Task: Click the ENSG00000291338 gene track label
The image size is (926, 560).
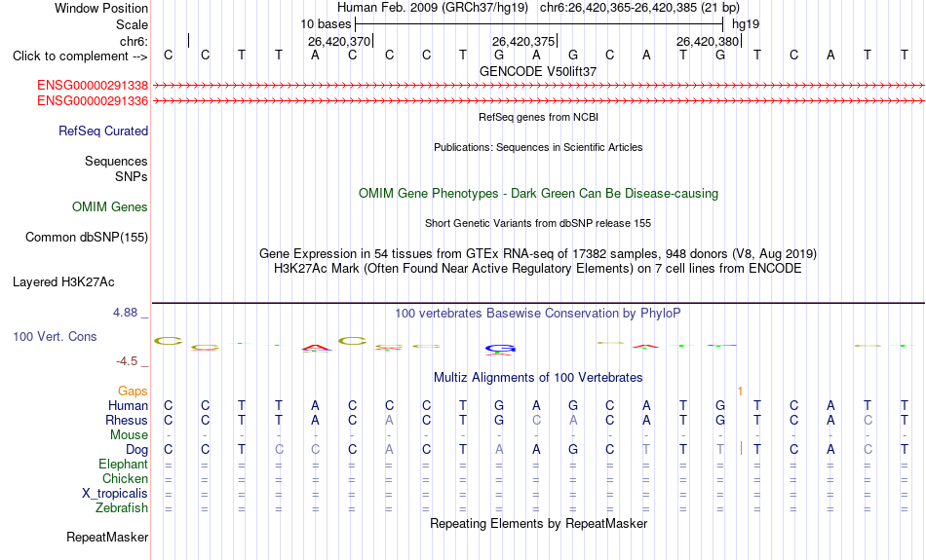Action: 93,86
